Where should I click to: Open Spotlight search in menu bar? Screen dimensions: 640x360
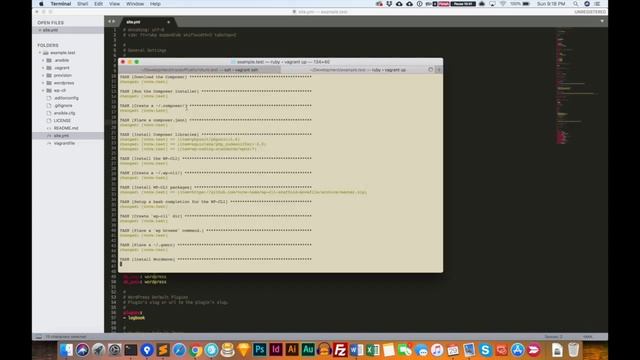pyautogui.click(x=576, y=4)
